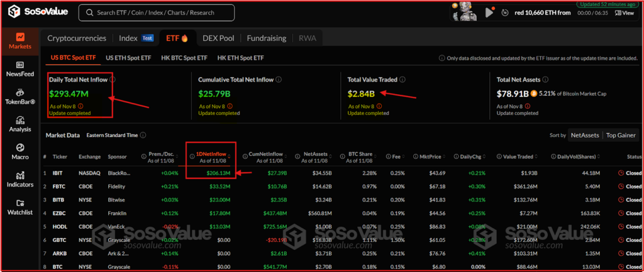Toggle the sort arrows on the MktPrice column
The height and width of the screenshot is (272, 644).
444,156
